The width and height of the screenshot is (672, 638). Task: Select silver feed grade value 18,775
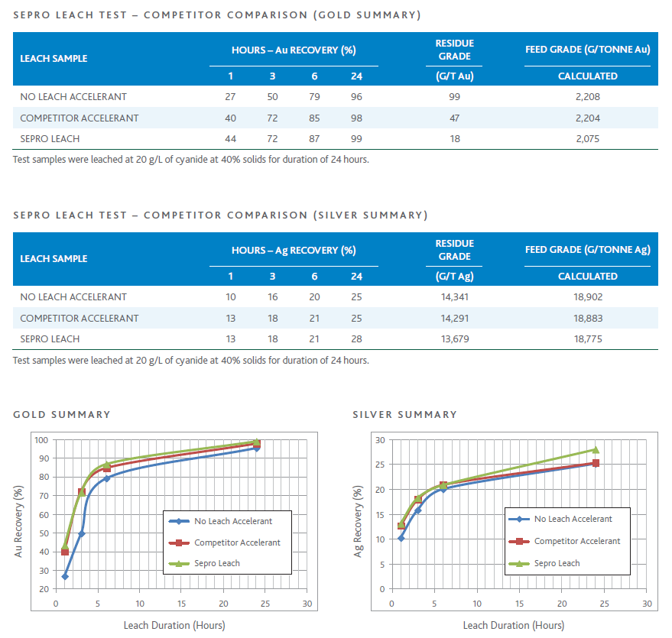[x=588, y=339]
